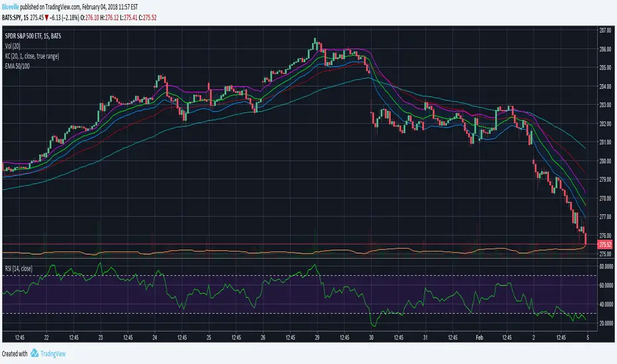Select the Vol (20) indicator label
Image resolution: width=617 pixels, height=364 pixels.
[13, 46]
